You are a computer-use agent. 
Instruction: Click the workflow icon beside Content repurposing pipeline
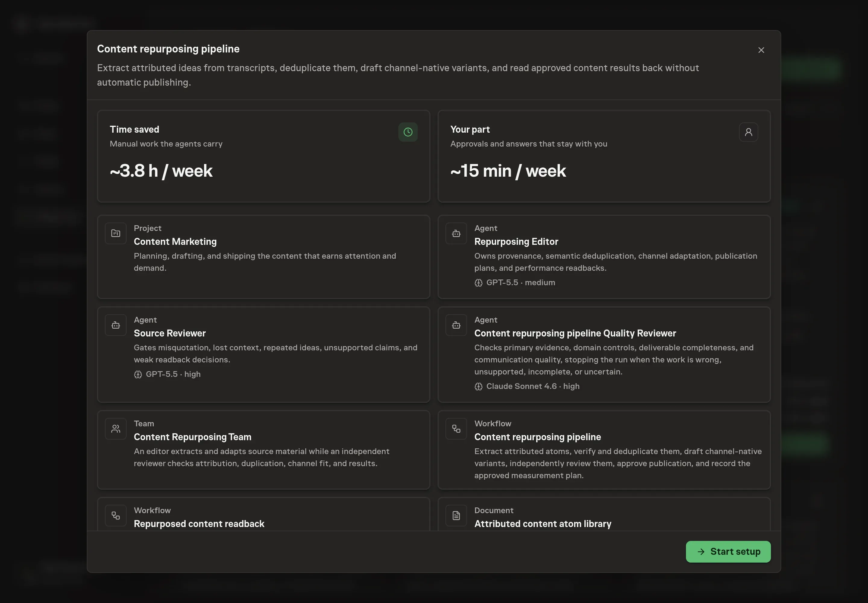[456, 429]
